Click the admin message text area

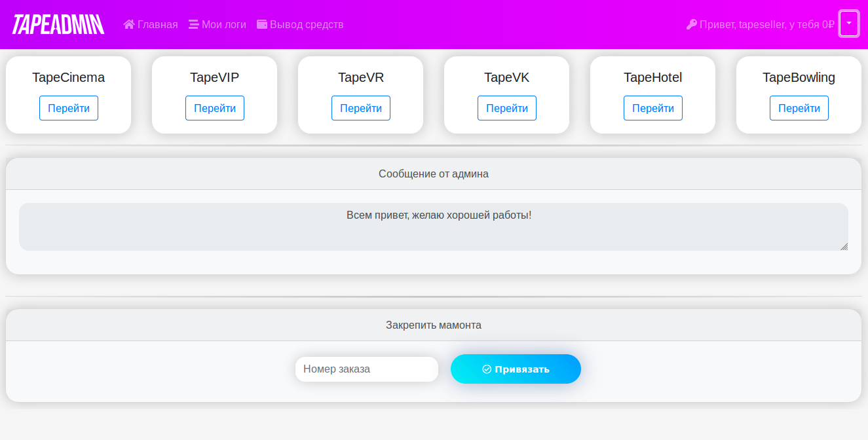(x=433, y=227)
